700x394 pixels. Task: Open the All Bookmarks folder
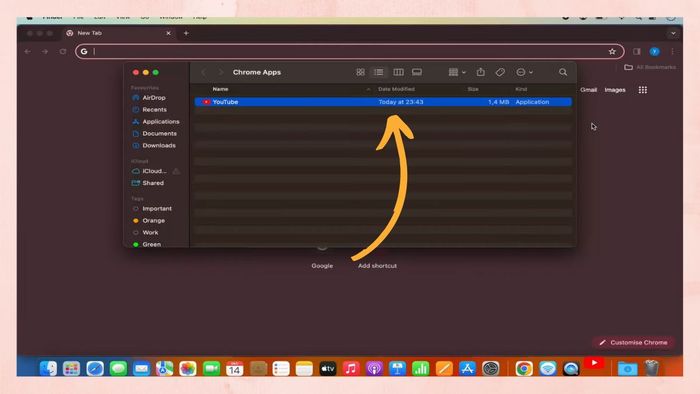tap(650, 67)
